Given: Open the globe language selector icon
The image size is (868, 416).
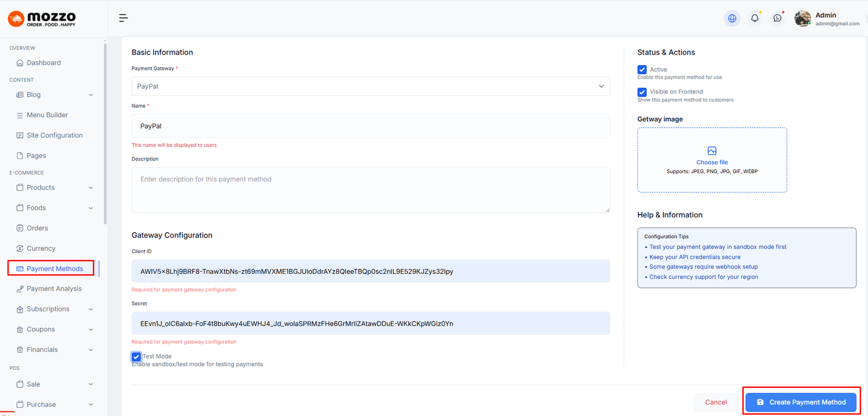Looking at the screenshot, I should coord(732,18).
